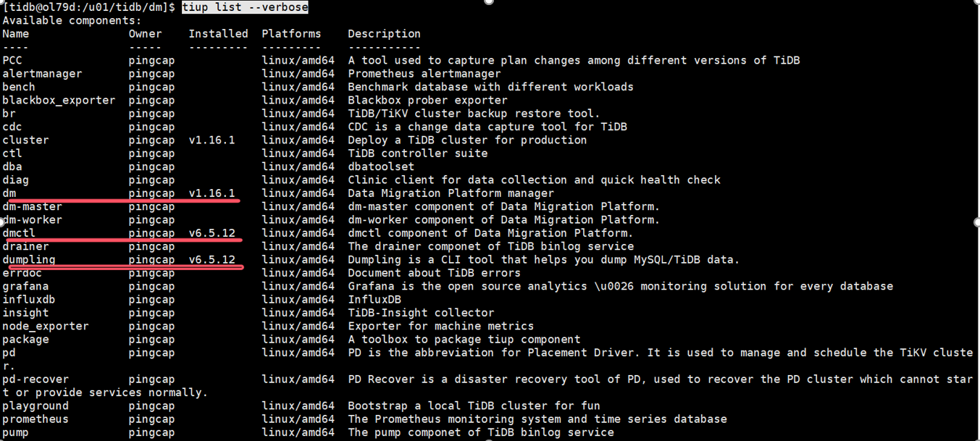Select the 'package' component name
The image size is (980, 441).
pyautogui.click(x=25, y=340)
